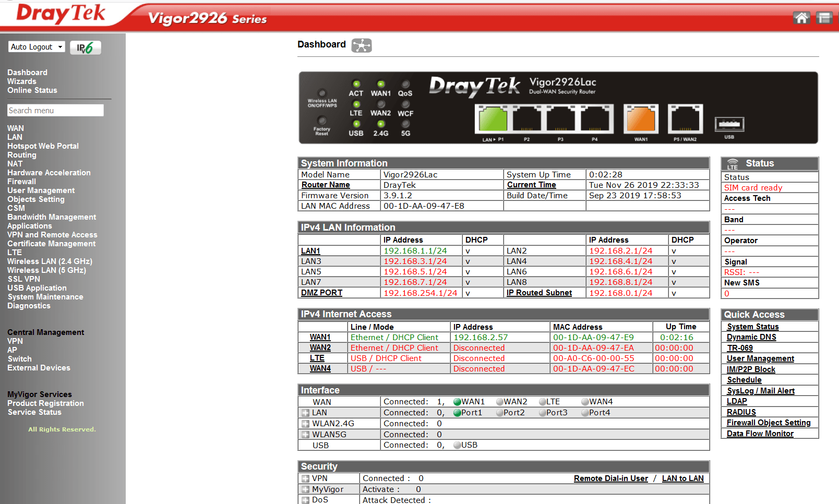
Task: Click the green WAN1 indicator in Interface row
Action: [x=457, y=402]
